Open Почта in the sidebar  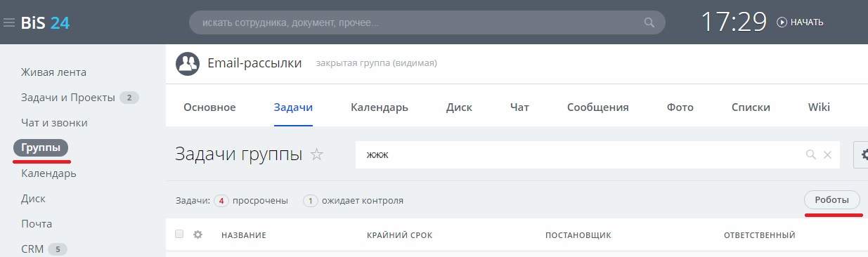(x=37, y=224)
